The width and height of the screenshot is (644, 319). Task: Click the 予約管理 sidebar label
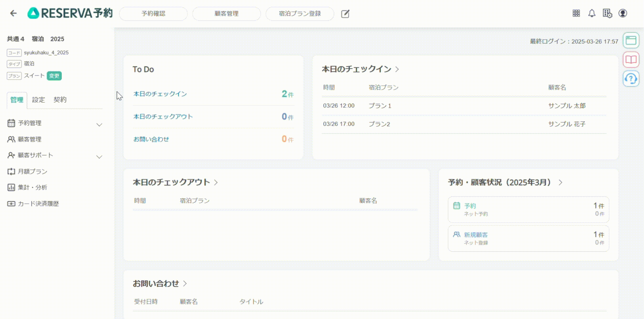pos(29,123)
